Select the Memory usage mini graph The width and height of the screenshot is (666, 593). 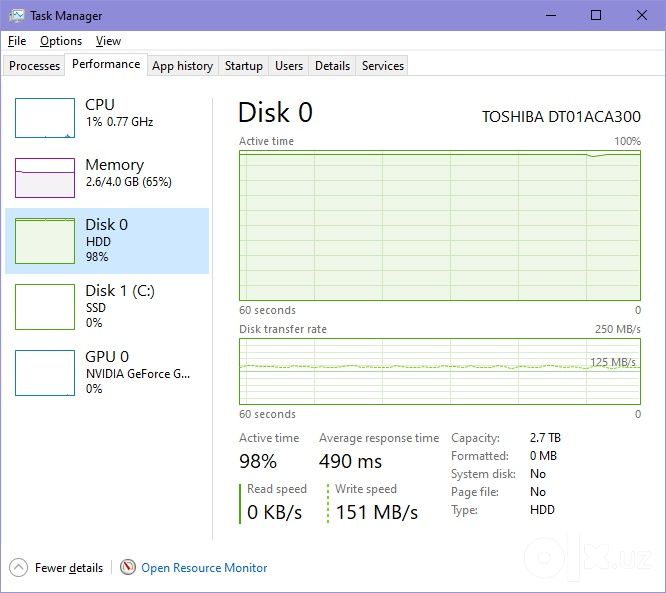45,178
